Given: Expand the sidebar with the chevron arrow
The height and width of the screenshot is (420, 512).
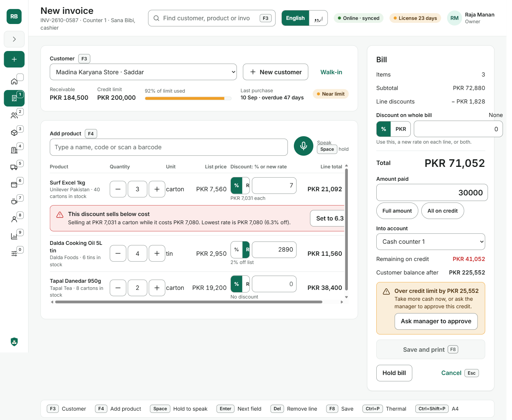Looking at the screenshot, I should [x=14, y=39].
